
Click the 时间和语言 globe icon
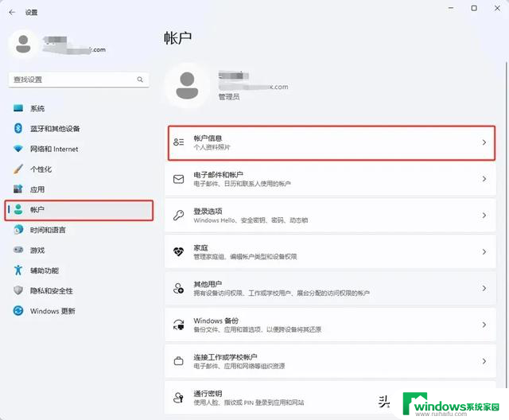click(x=18, y=229)
